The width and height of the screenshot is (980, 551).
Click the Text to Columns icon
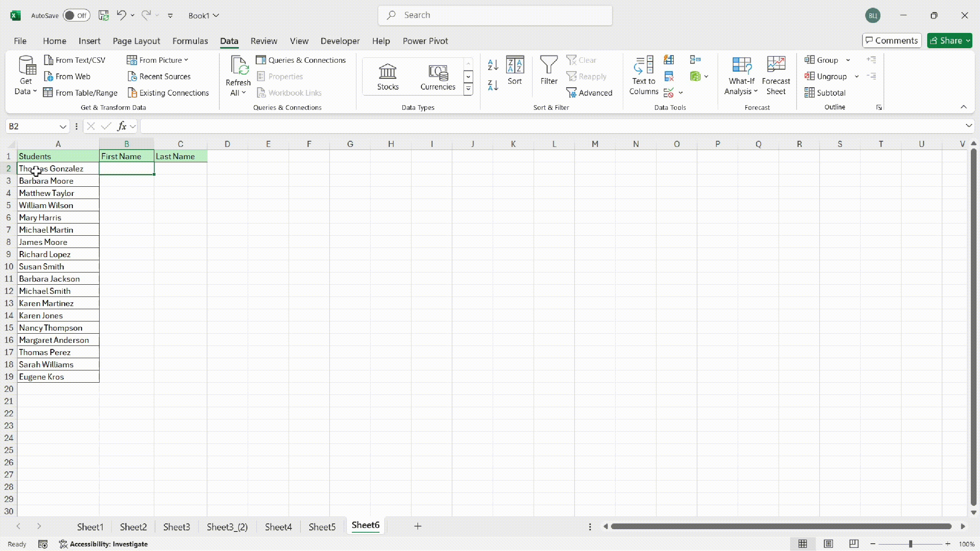coord(644,65)
